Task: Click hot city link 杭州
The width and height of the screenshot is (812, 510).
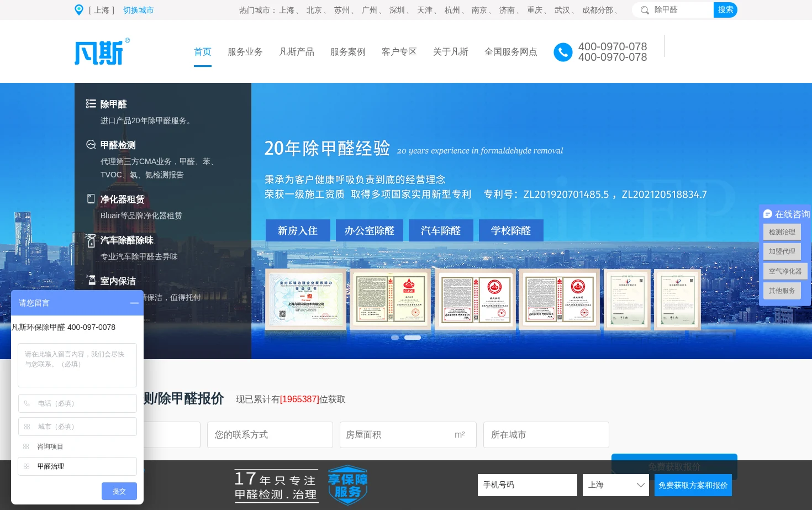Action: click(x=452, y=10)
